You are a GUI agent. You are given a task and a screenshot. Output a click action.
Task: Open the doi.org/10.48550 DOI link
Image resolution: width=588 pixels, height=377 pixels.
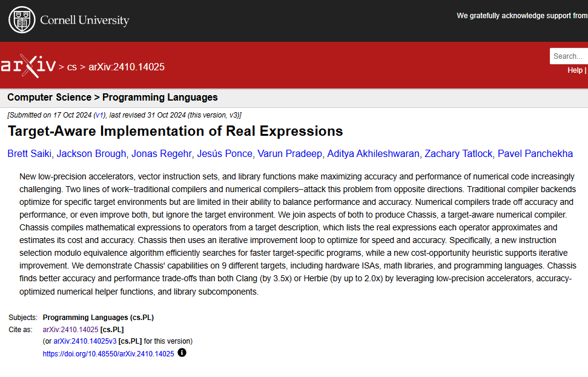[108, 354]
